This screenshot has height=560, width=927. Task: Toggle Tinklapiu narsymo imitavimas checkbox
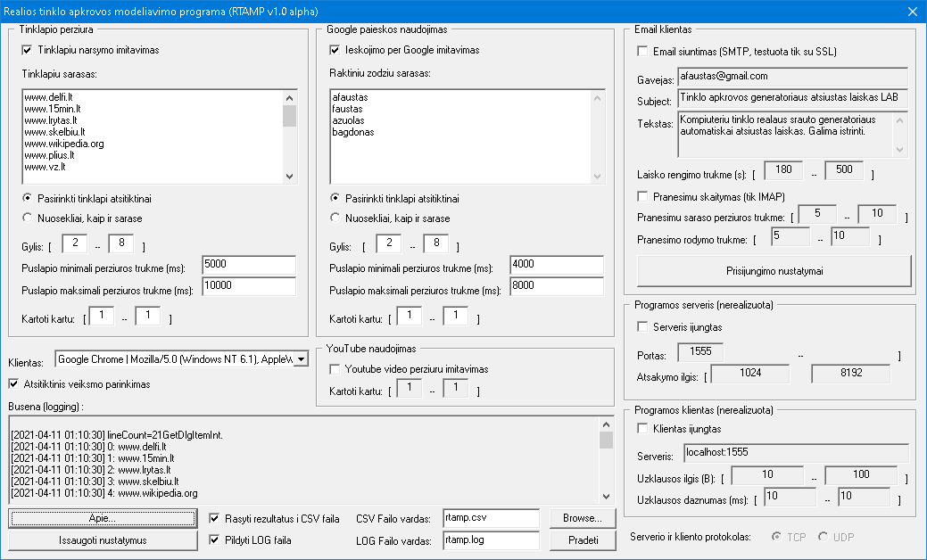coord(27,50)
